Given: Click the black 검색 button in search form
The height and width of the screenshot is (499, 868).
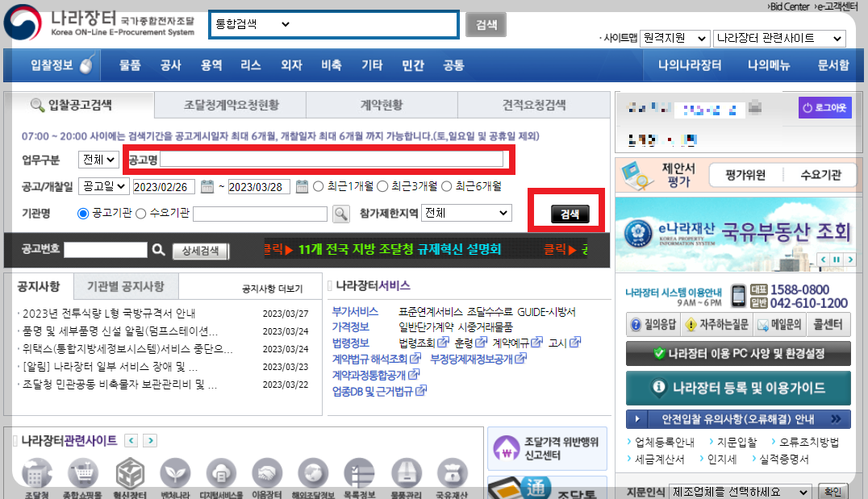Looking at the screenshot, I should [x=570, y=214].
